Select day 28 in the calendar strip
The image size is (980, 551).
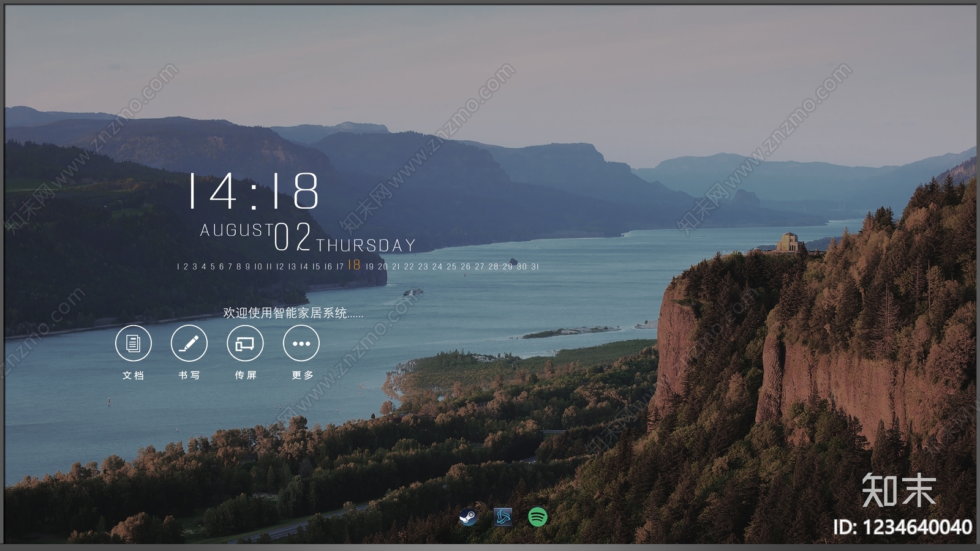point(494,266)
